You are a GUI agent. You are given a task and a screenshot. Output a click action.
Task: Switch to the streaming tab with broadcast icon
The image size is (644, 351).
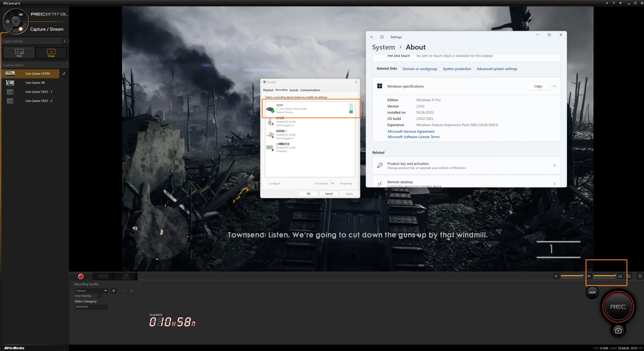point(103,276)
